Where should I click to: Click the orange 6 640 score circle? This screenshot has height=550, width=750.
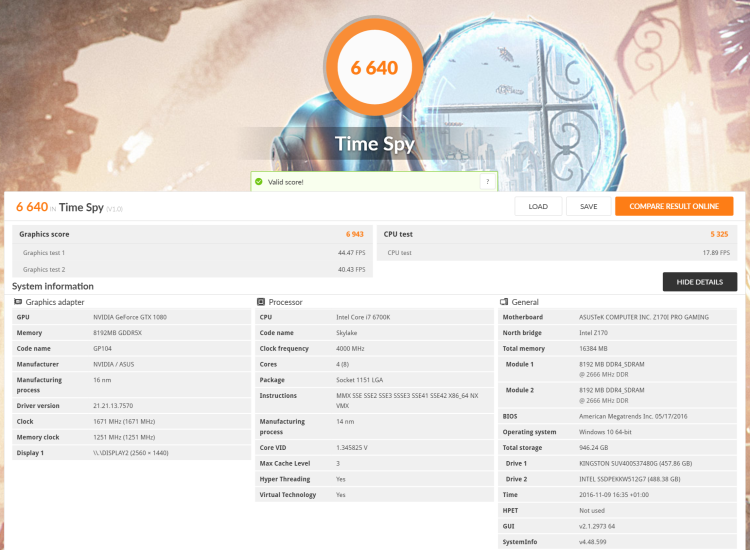tap(374, 67)
